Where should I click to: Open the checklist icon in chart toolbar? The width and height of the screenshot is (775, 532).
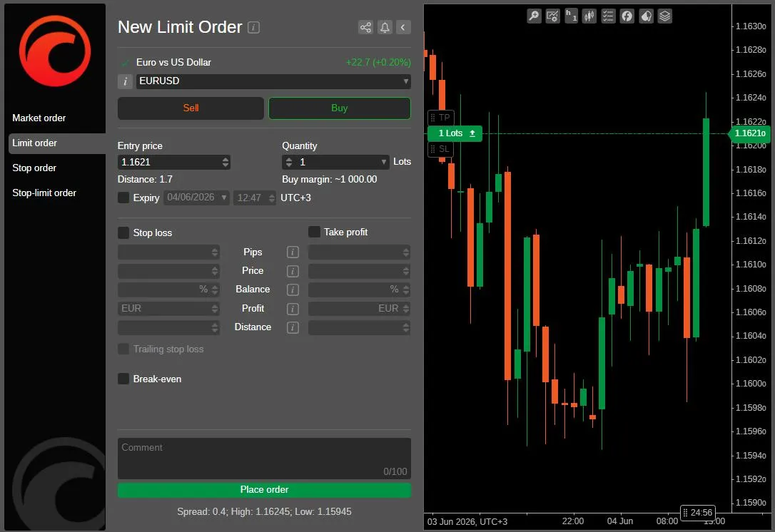(609, 16)
